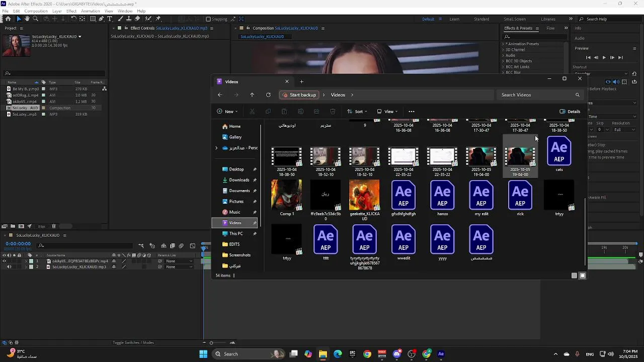Select the Home tool in After Effects toolbar
The width and height of the screenshot is (644, 362).
pyautogui.click(x=8, y=19)
